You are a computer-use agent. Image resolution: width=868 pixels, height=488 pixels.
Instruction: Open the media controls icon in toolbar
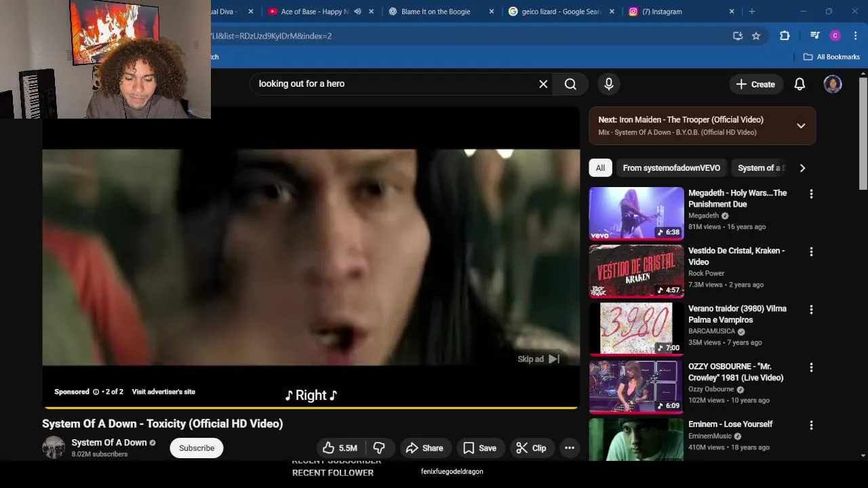[x=814, y=36]
